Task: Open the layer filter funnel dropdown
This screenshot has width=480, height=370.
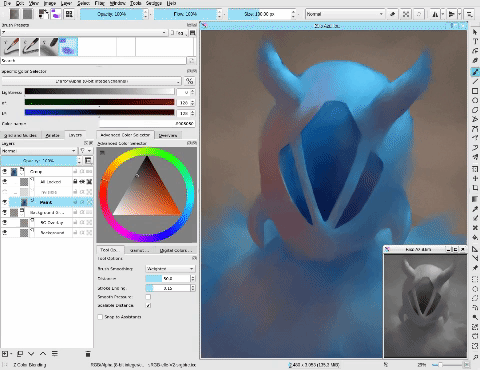Action: (85, 151)
